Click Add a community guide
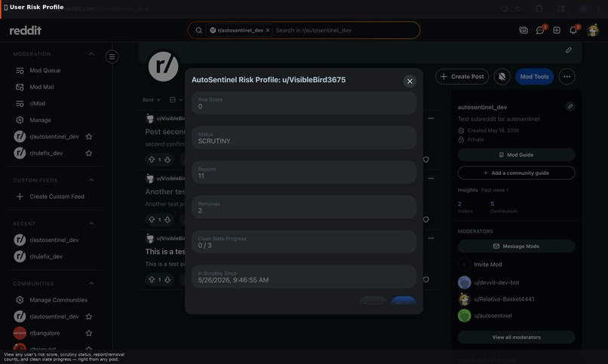The height and width of the screenshot is (364, 608). pos(516,173)
